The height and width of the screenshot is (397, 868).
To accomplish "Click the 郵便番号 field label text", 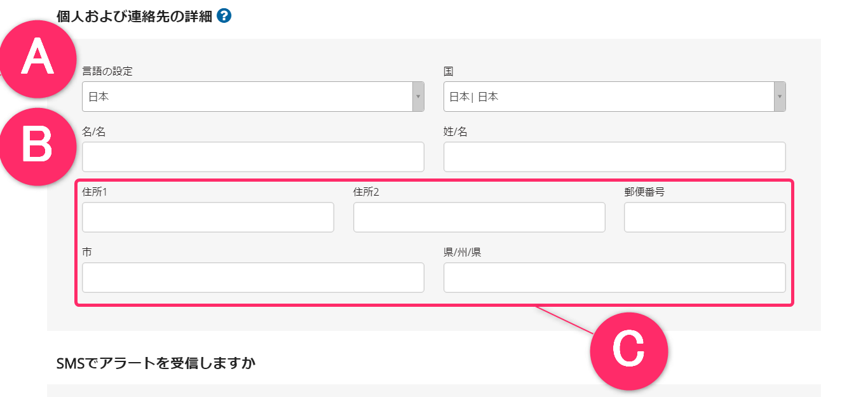I will 644,192.
